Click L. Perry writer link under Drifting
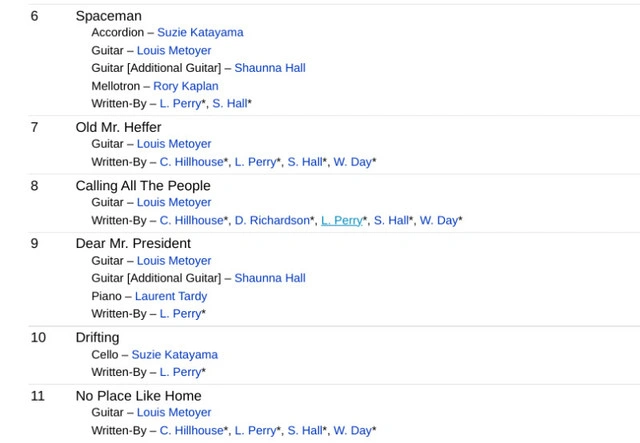Viewport: 640px width, 443px height. pyautogui.click(x=180, y=372)
